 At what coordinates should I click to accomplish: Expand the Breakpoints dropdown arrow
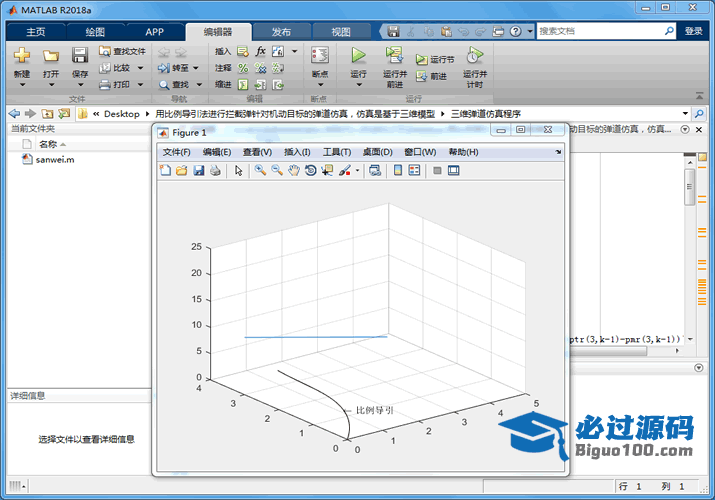(x=320, y=85)
